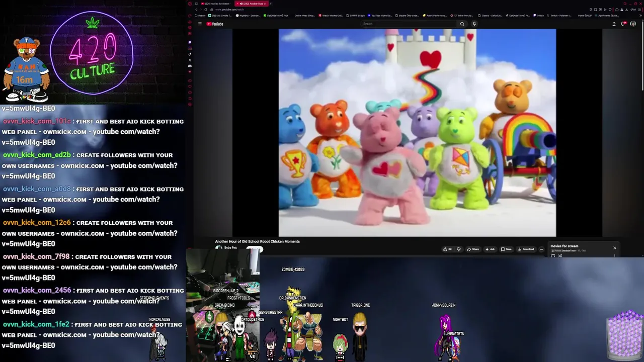Close the movies for stream playlist panel
This screenshot has height=362, width=644.
pyautogui.click(x=614, y=248)
